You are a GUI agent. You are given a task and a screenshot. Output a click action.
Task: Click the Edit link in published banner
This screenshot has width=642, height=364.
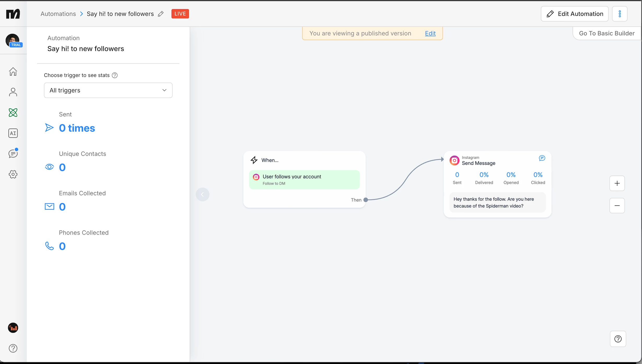tap(430, 33)
